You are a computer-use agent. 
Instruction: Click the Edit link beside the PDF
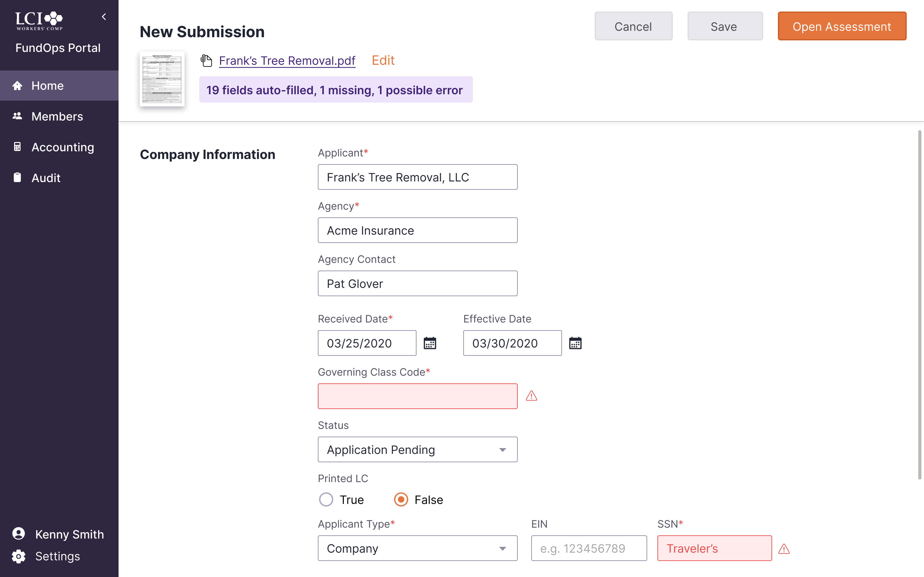[383, 60]
